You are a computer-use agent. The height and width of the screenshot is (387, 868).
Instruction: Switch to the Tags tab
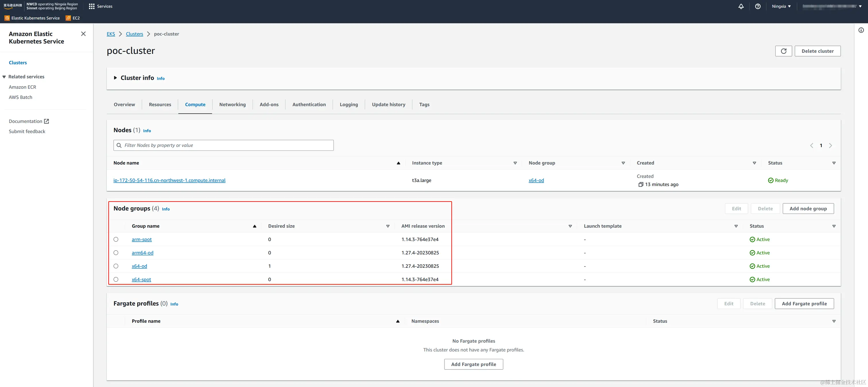point(424,105)
